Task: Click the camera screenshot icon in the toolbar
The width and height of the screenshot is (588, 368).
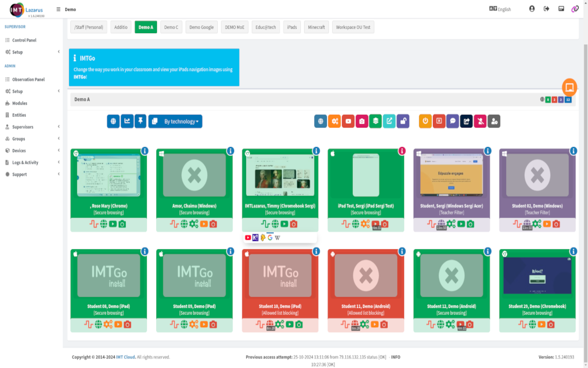Action: 362,121
